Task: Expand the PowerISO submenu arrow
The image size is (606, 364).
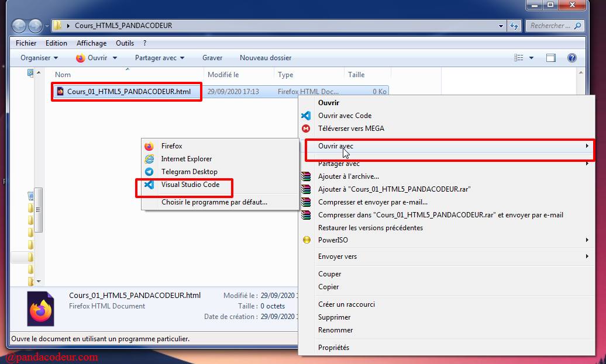Action: point(587,240)
